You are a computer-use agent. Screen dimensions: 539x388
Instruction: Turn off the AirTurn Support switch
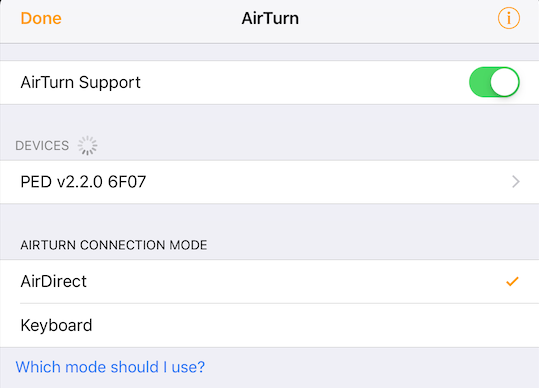coord(494,82)
